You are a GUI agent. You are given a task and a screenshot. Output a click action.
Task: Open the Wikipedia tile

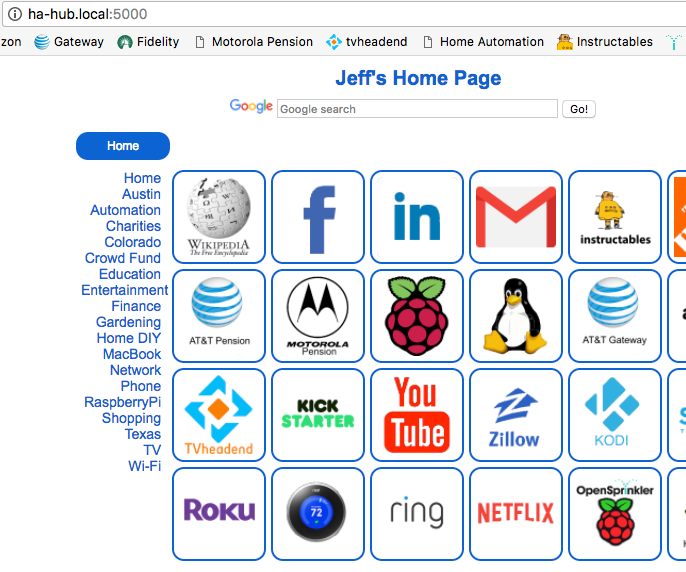click(219, 217)
